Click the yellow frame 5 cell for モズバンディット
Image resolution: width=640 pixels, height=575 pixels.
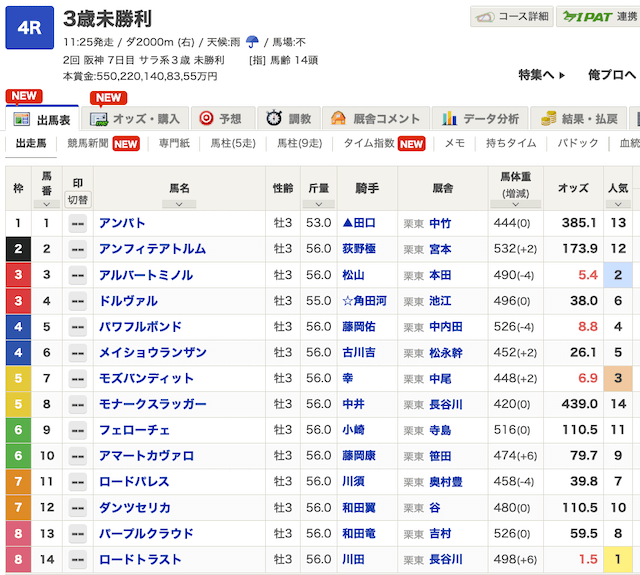tap(18, 378)
